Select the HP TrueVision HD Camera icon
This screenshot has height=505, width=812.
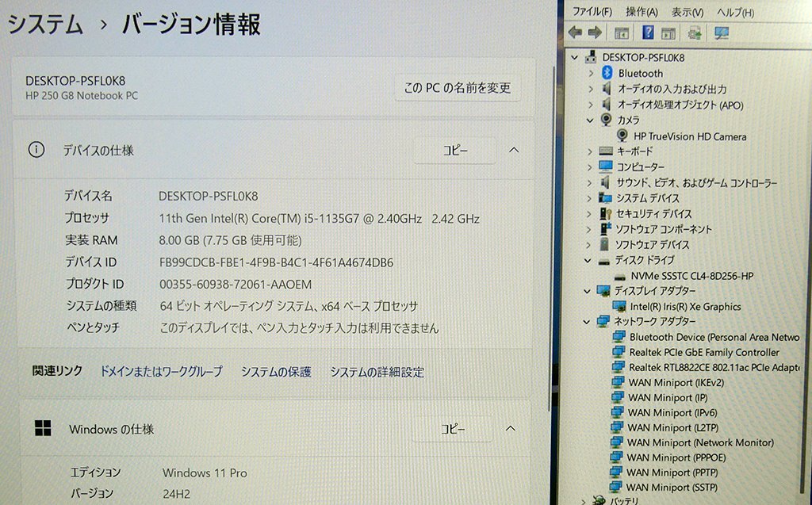(622, 136)
